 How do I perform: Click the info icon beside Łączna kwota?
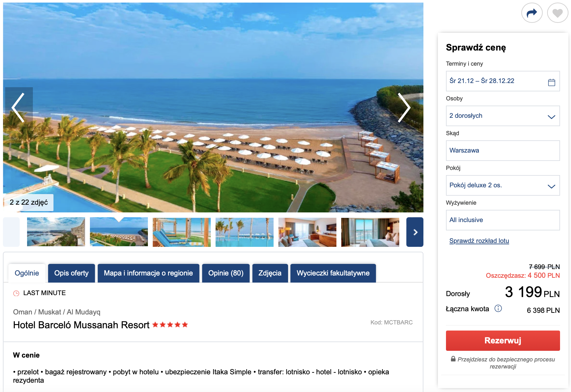coord(498,308)
